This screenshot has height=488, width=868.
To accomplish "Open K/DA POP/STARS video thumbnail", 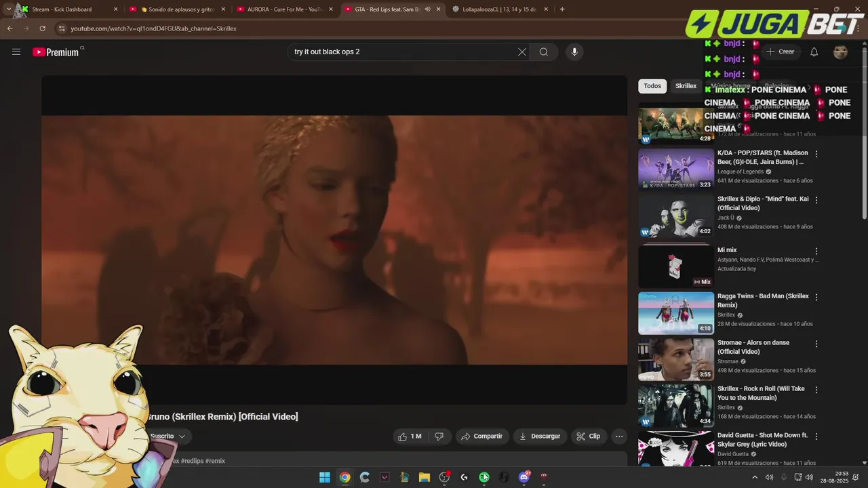I will [676, 169].
